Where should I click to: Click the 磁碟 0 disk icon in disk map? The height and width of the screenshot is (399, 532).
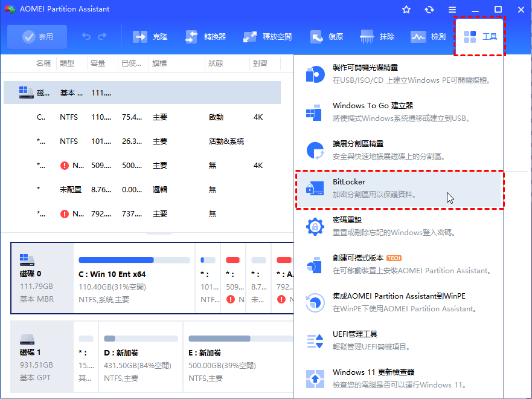tap(27, 260)
